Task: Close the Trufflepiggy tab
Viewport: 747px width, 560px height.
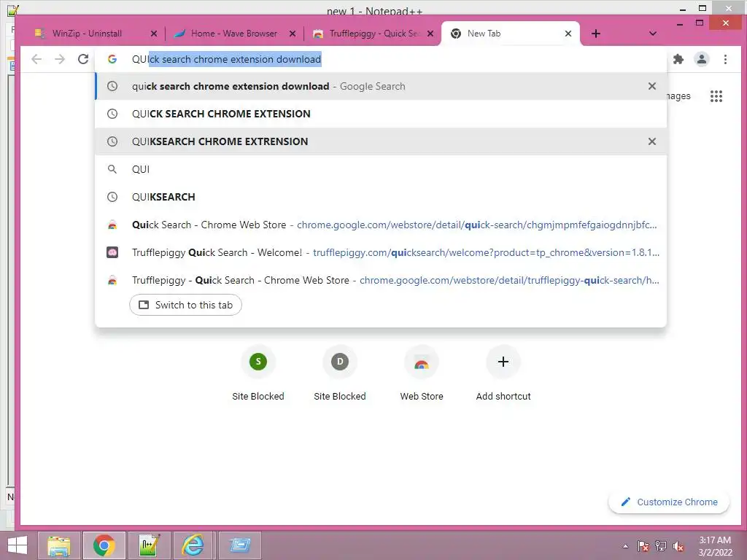Action: point(430,34)
